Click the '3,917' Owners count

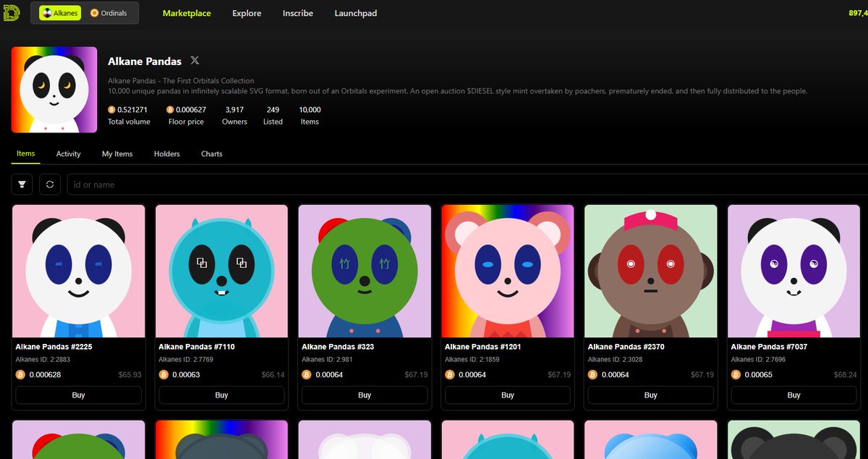(x=234, y=110)
